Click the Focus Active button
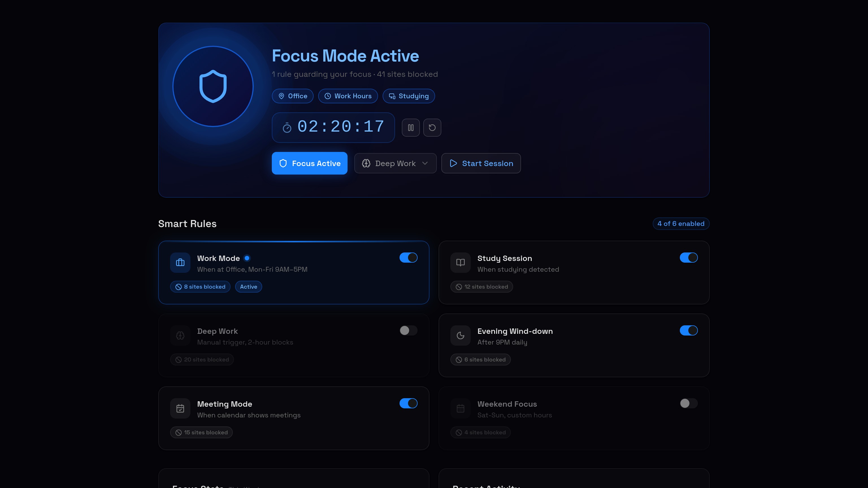This screenshot has height=488, width=868. click(309, 163)
